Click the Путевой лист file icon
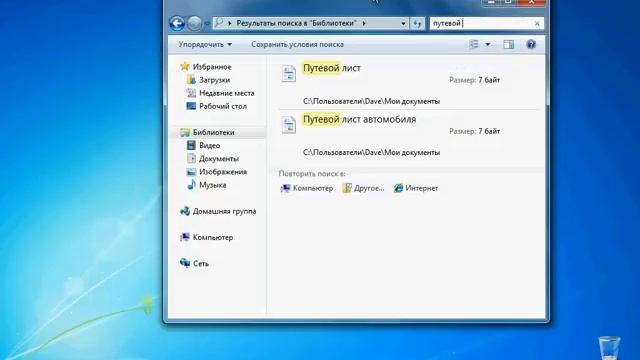 coord(289,73)
